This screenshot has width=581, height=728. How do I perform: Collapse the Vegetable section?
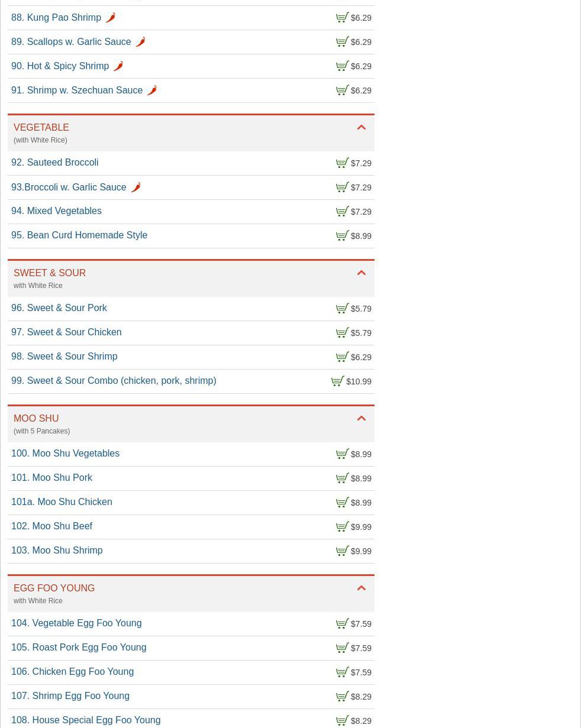click(361, 128)
